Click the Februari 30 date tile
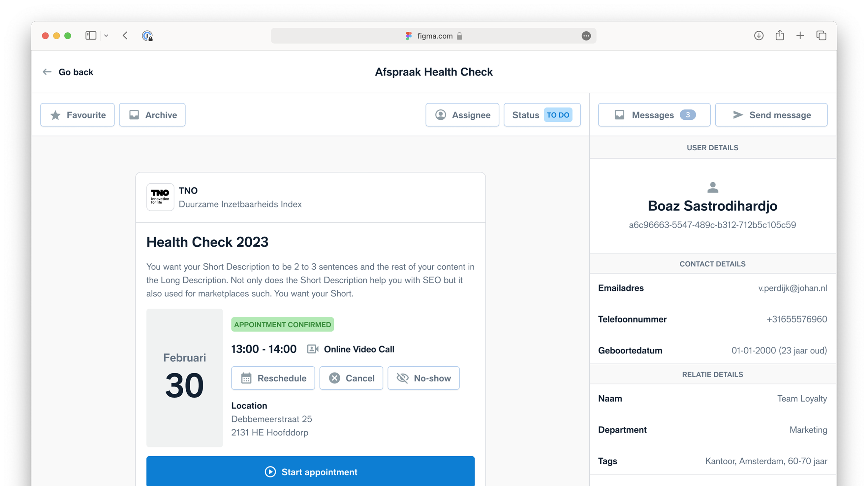868x486 pixels. tap(184, 378)
